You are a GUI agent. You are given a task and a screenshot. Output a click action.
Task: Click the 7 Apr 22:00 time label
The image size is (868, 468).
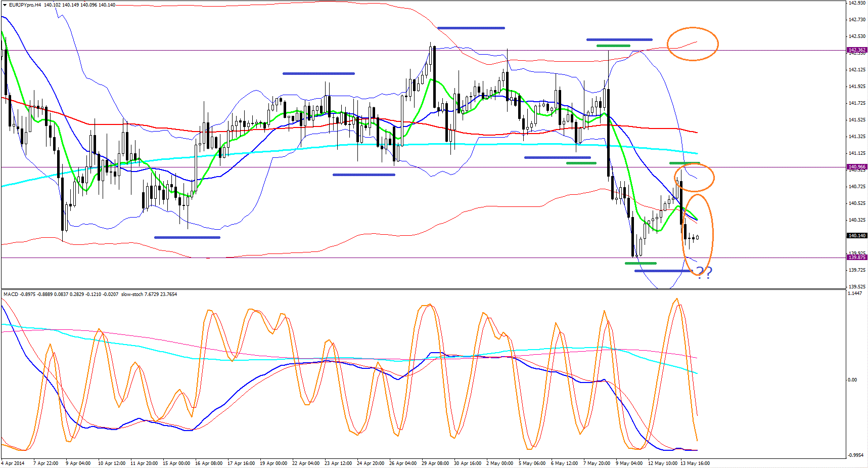[x=45, y=463]
